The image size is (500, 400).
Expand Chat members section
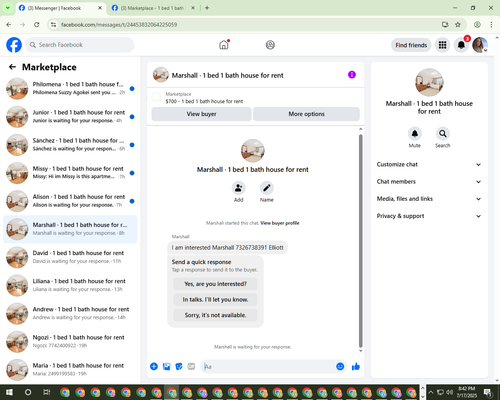[x=429, y=182]
